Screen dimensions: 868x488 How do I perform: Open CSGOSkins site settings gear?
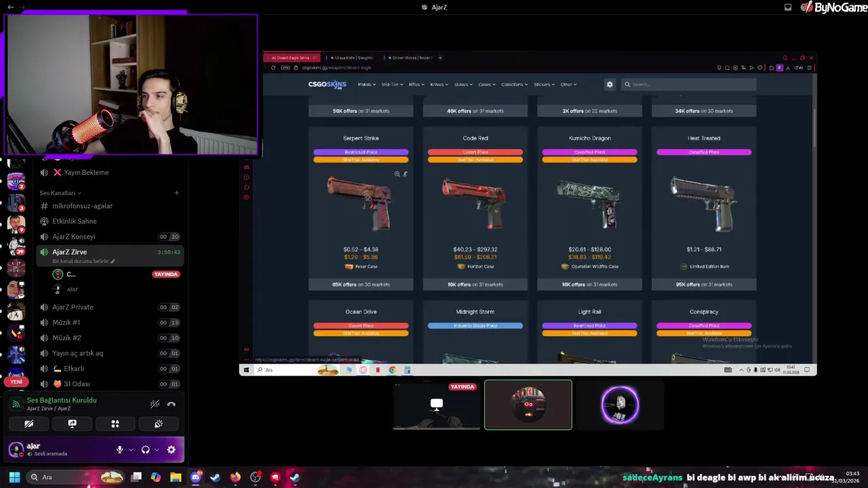[610, 84]
